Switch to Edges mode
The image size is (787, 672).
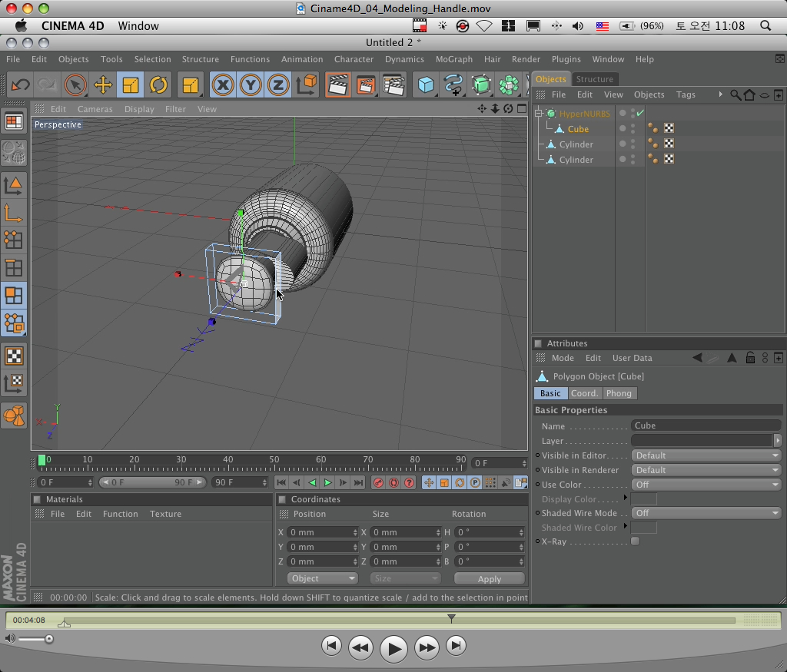(x=14, y=268)
